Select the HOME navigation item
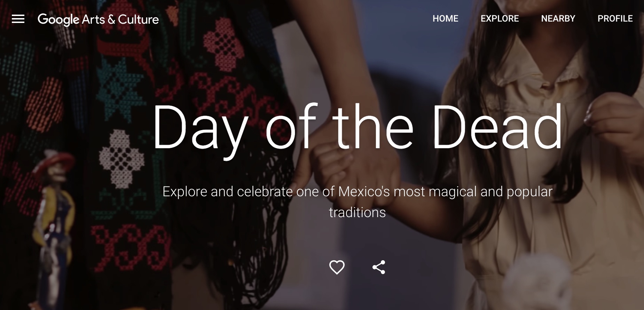 pos(445,18)
